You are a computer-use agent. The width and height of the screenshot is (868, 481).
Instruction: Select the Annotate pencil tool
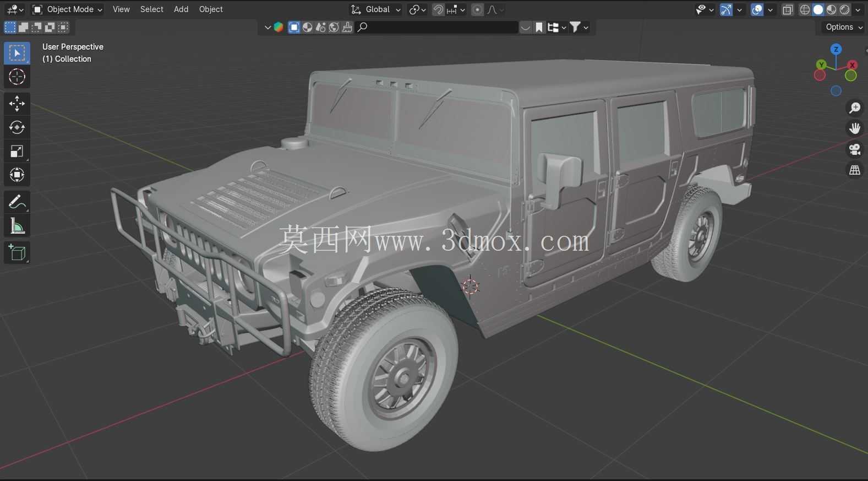click(17, 202)
